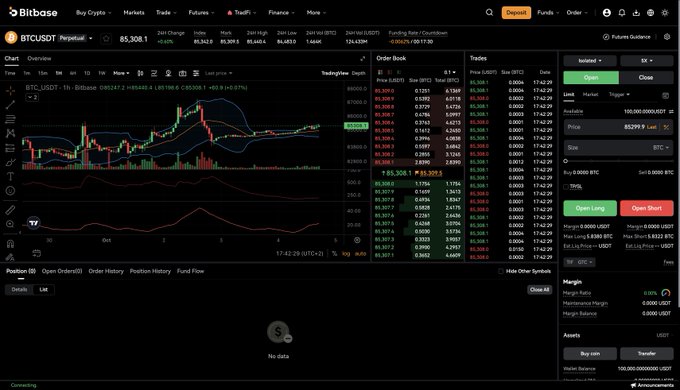The image size is (680, 390).
Task: Open the Futures menu
Action: 201,13
